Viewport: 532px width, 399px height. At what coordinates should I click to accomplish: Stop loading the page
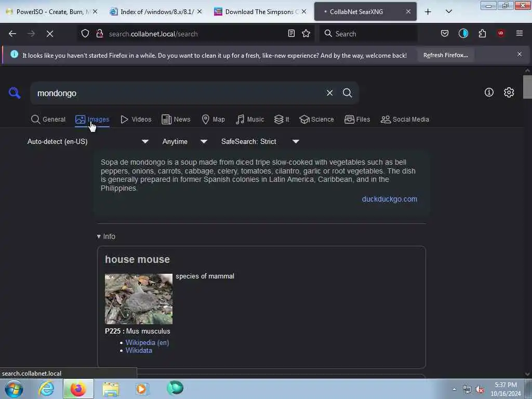[50, 34]
